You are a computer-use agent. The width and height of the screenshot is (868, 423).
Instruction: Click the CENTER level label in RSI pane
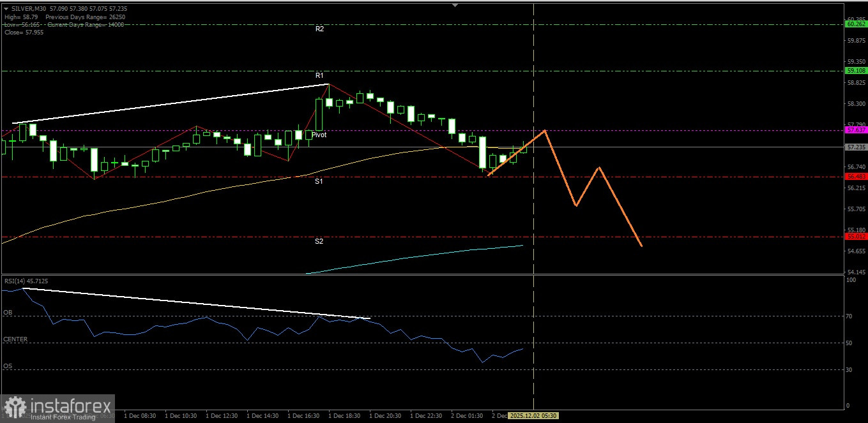pos(15,339)
